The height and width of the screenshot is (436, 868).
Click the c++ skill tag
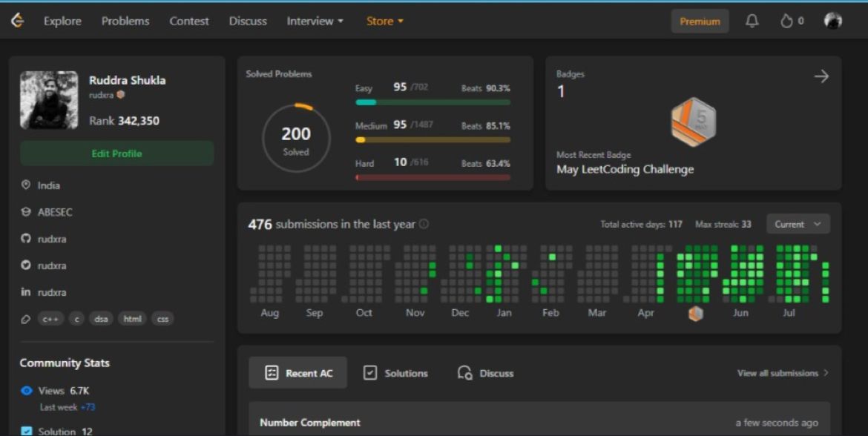51,319
